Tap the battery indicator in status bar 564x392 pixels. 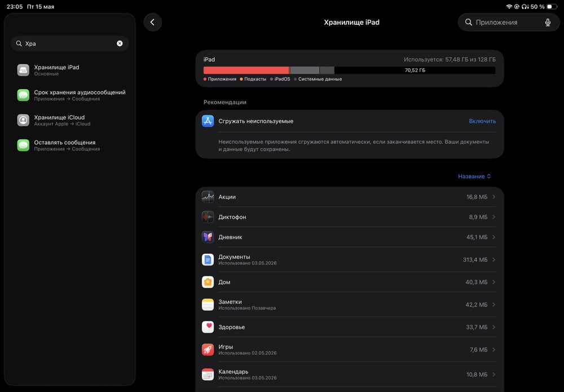point(552,6)
